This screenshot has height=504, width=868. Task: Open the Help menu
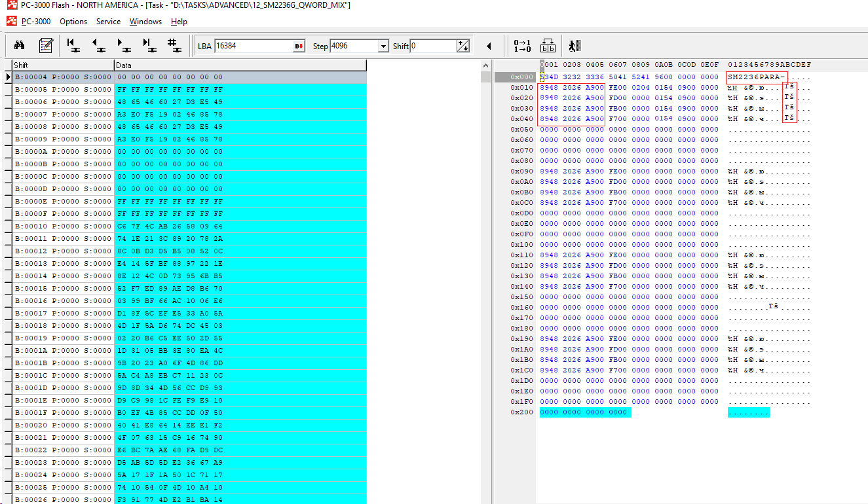coord(179,22)
